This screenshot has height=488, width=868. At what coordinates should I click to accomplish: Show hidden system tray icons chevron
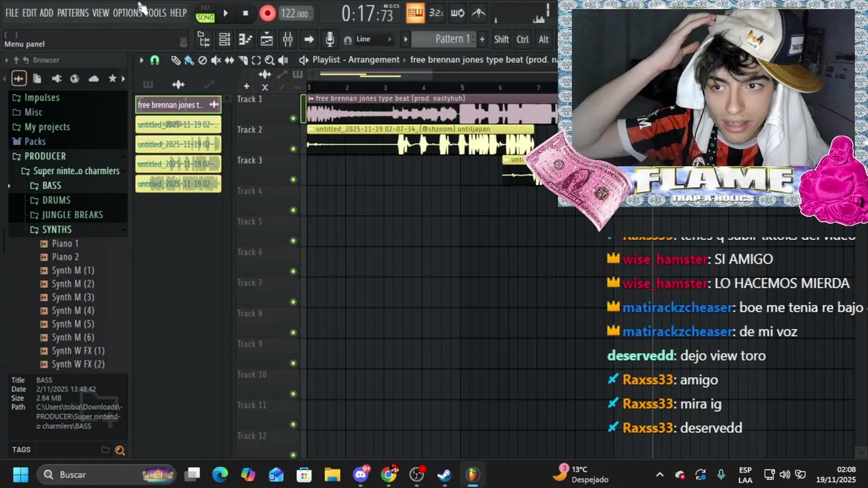(659, 474)
